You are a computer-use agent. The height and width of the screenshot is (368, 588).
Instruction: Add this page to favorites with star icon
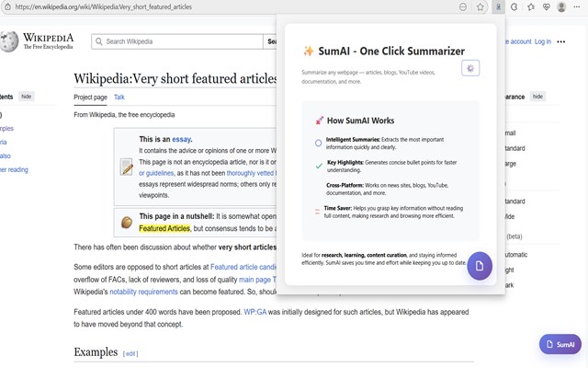480,6
